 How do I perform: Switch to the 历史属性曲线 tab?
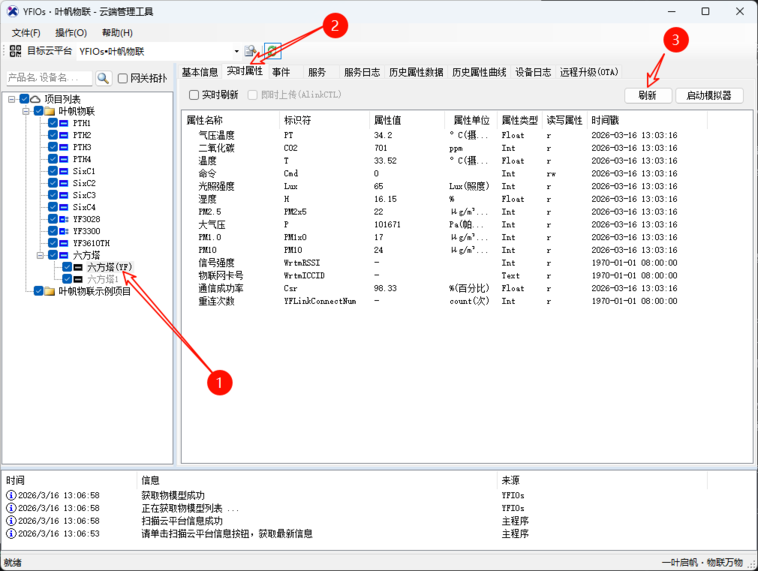479,72
